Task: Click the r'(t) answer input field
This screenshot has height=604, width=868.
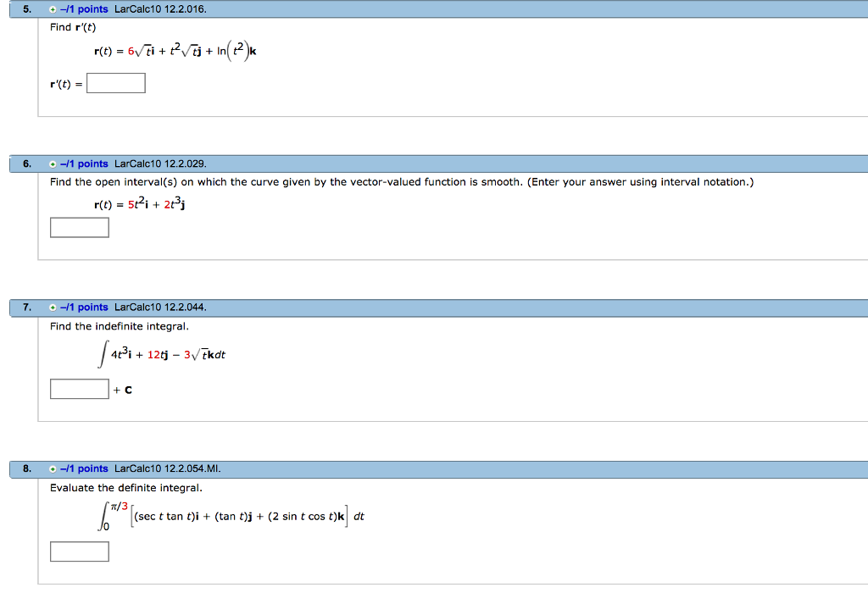Action: coord(116,82)
